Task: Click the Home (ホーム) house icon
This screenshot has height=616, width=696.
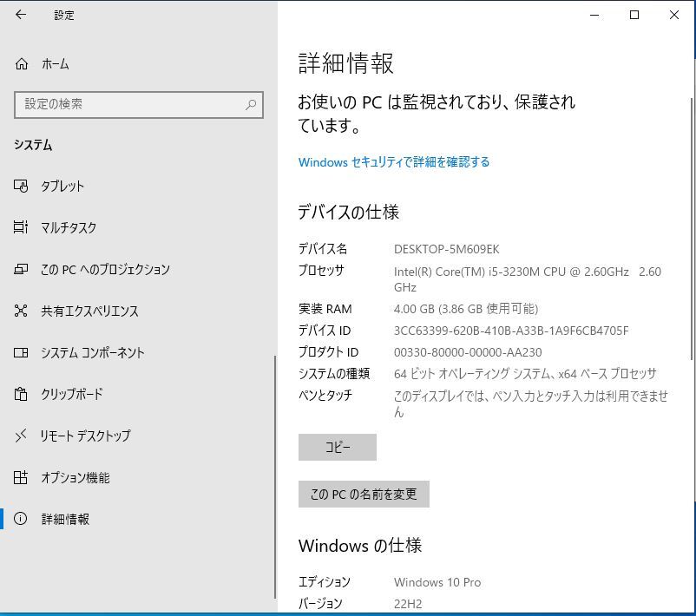Action: pyautogui.click(x=22, y=64)
